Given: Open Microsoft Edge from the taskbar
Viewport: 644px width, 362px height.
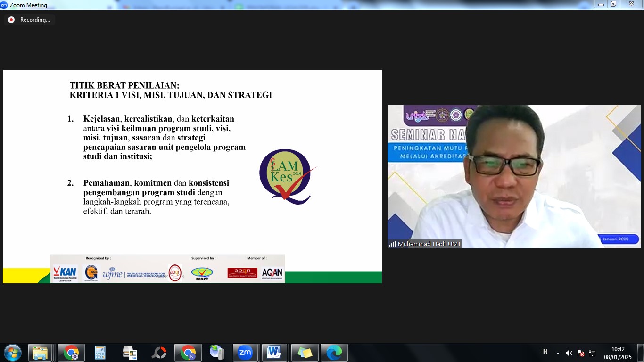Looking at the screenshot, I should pyautogui.click(x=334, y=353).
